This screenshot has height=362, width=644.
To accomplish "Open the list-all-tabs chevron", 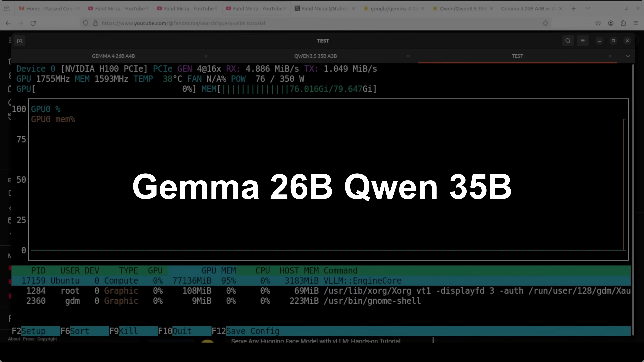I will click(587, 8).
